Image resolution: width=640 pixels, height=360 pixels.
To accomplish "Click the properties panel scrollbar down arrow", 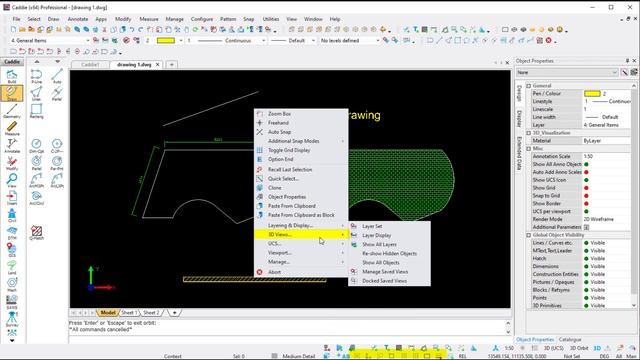I will pyautogui.click(x=634, y=305).
